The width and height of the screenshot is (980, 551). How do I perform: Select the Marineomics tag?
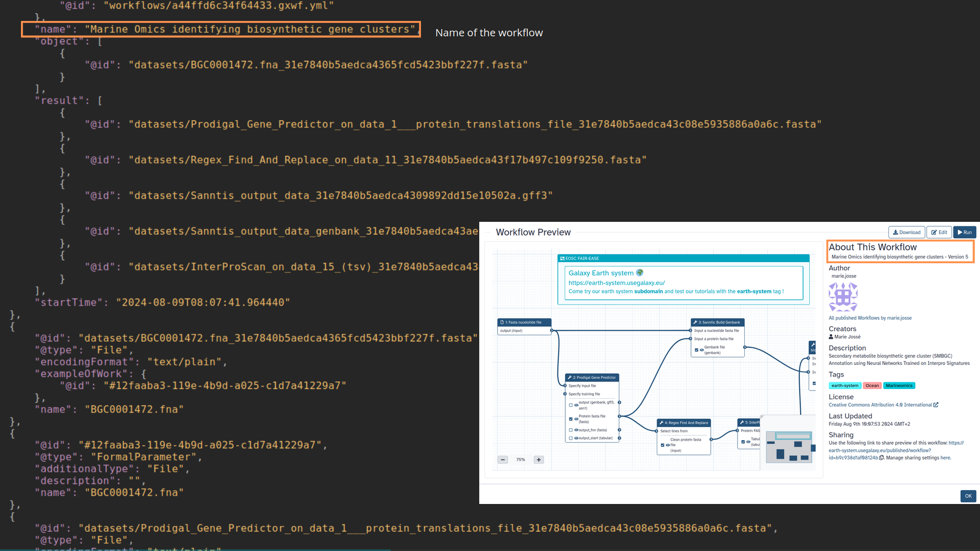[899, 386]
